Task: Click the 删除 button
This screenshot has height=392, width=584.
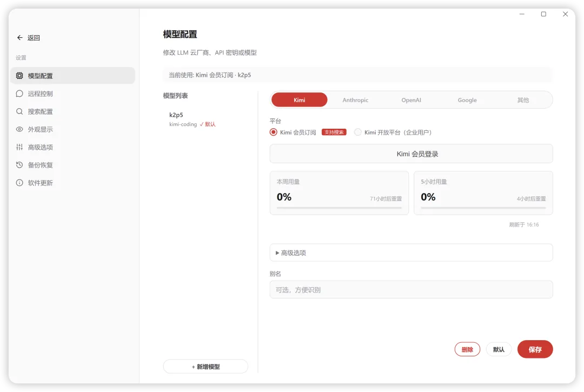Action: 467,349
